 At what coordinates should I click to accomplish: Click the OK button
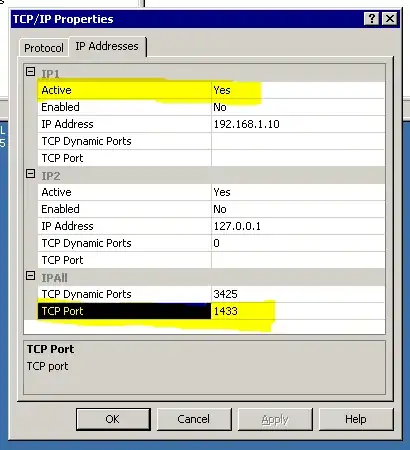click(x=113, y=419)
